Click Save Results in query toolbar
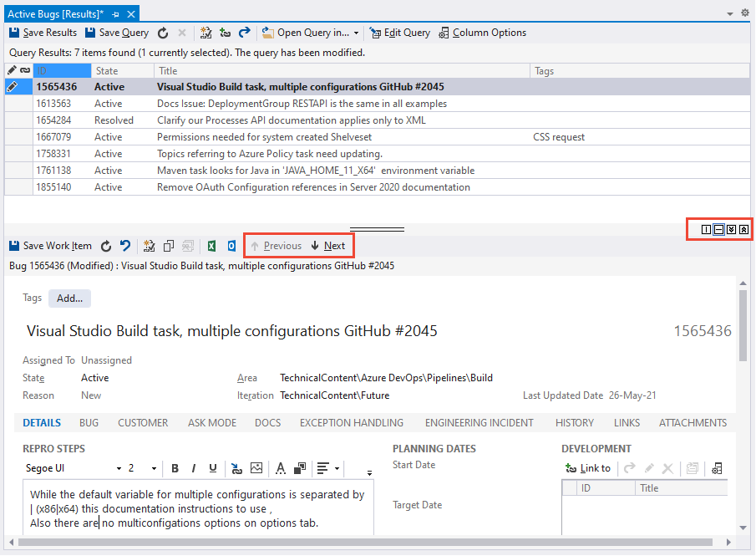The width and height of the screenshot is (756, 556). point(43,33)
